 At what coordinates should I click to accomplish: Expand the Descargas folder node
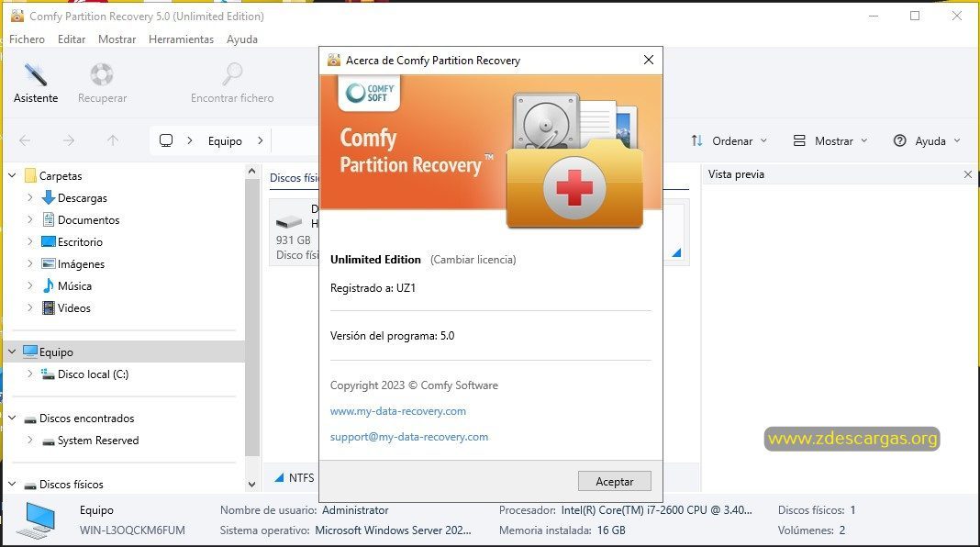click(x=29, y=197)
